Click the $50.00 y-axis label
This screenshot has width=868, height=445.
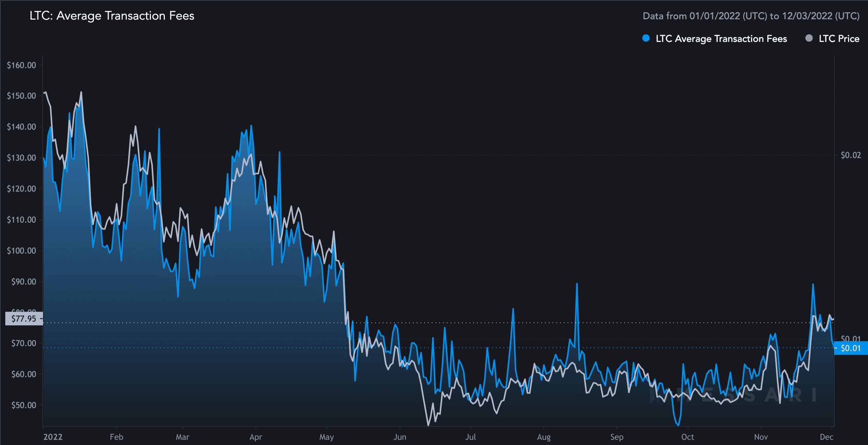(x=24, y=405)
